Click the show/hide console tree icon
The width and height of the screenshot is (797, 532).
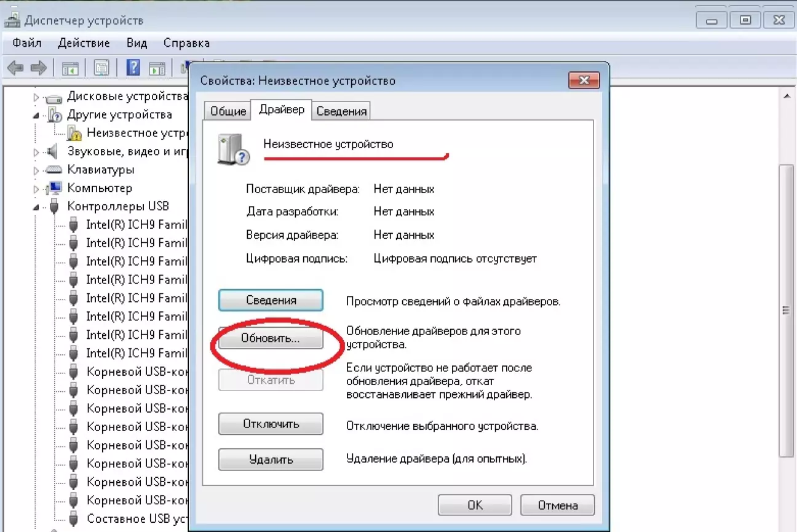click(x=70, y=68)
